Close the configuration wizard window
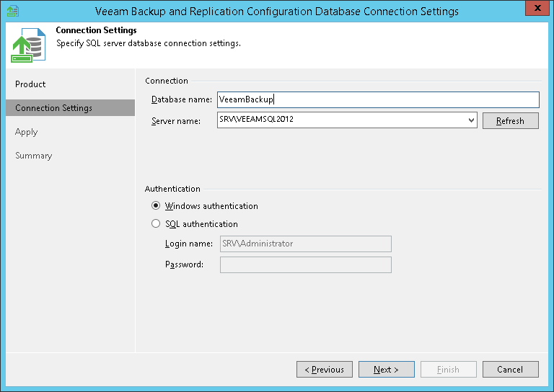Screen dimensions: 554x392 [537, 10]
